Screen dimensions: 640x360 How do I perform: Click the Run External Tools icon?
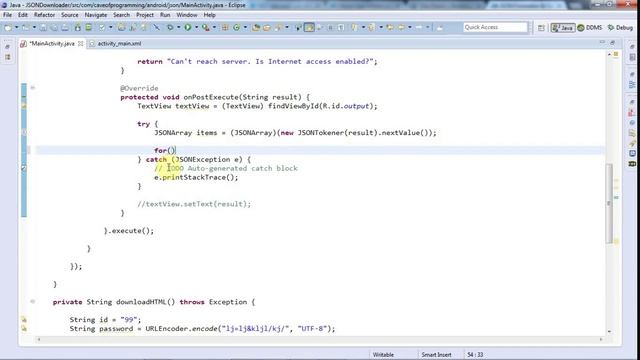coord(205,27)
